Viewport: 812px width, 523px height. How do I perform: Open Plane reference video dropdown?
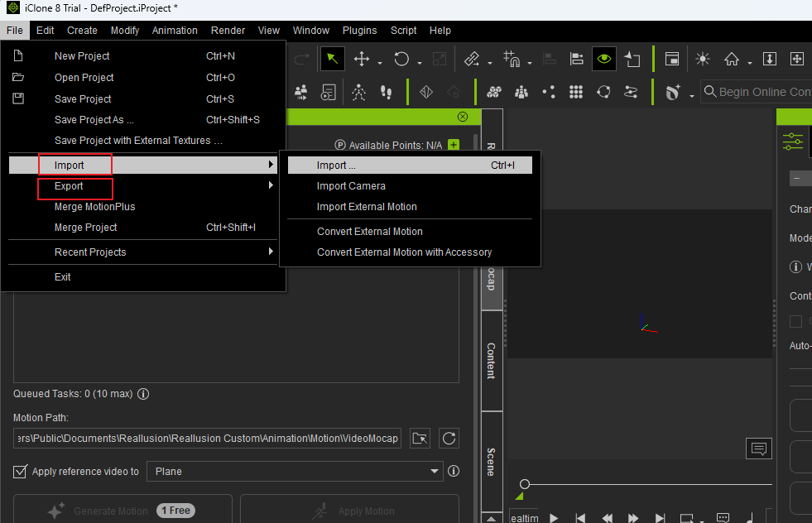[x=295, y=471]
